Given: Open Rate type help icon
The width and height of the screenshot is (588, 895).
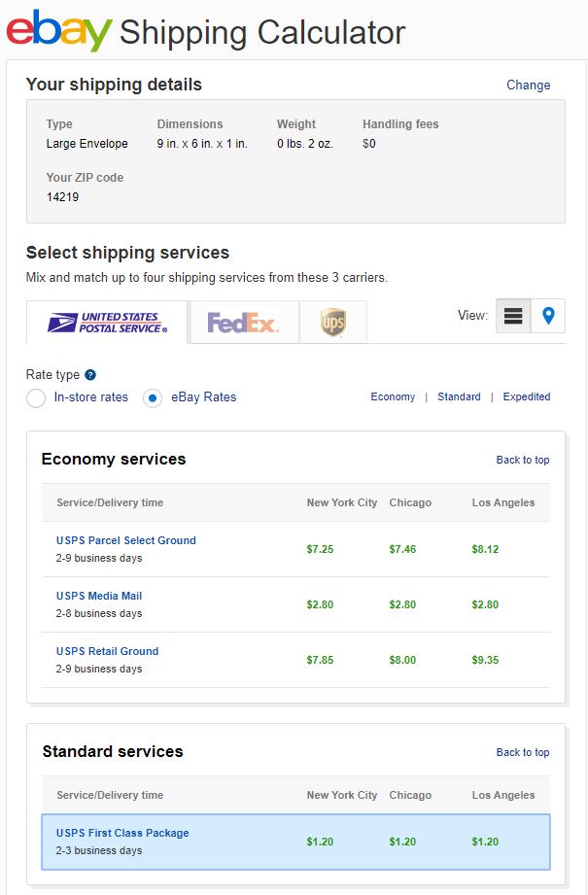Looking at the screenshot, I should 90,375.
